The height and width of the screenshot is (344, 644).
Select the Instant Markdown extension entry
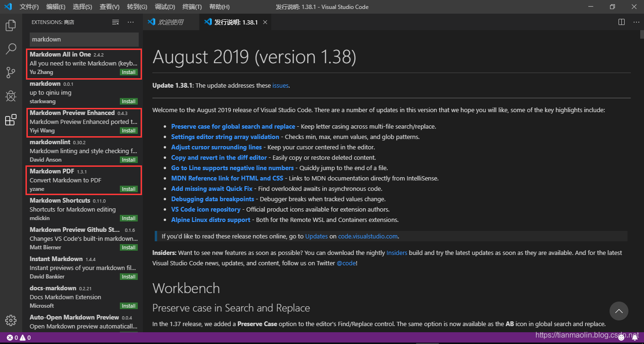coord(83,268)
